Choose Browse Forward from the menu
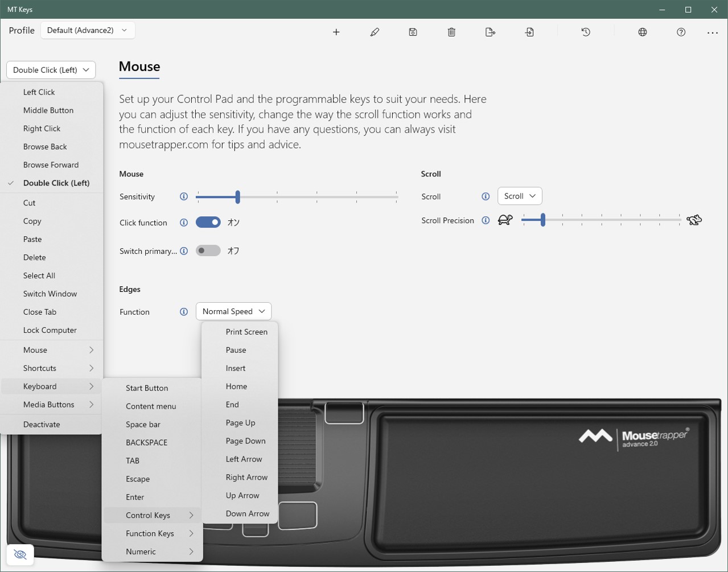This screenshot has width=728, height=572. coord(52,165)
